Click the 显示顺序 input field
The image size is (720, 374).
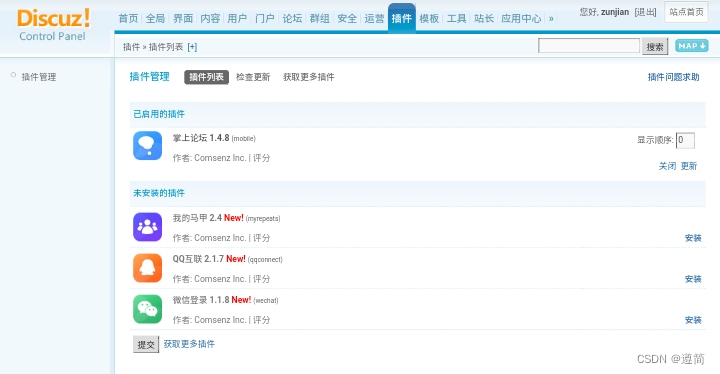[685, 140]
